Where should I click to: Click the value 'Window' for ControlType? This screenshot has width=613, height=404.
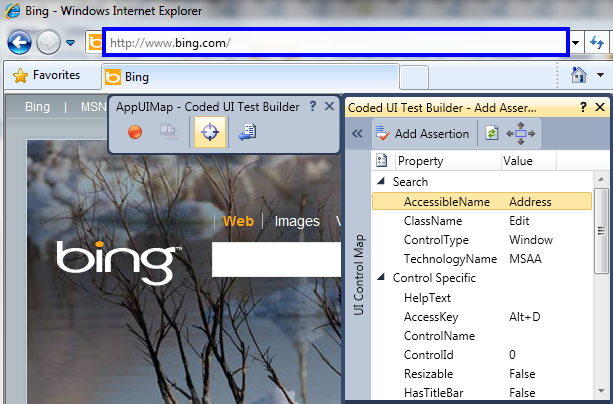click(x=531, y=240)
